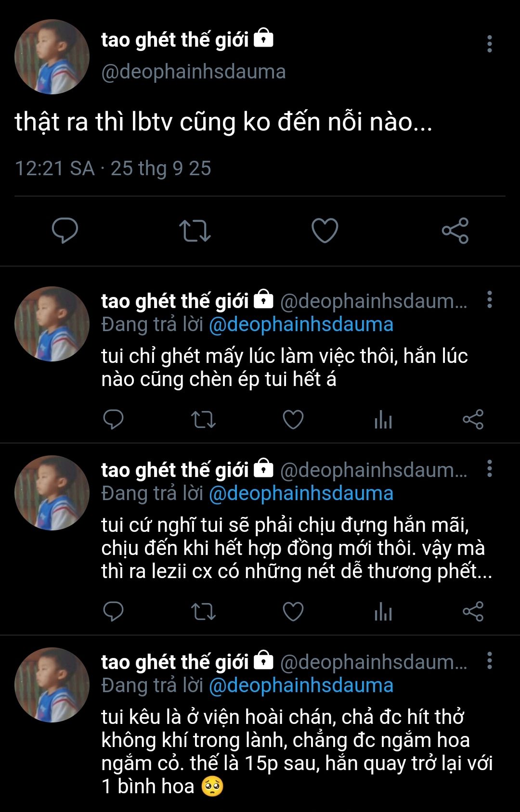This screenshot has width=520, height=812.
Task: Open the main tweet's three-dot menu
Action: 489,44
